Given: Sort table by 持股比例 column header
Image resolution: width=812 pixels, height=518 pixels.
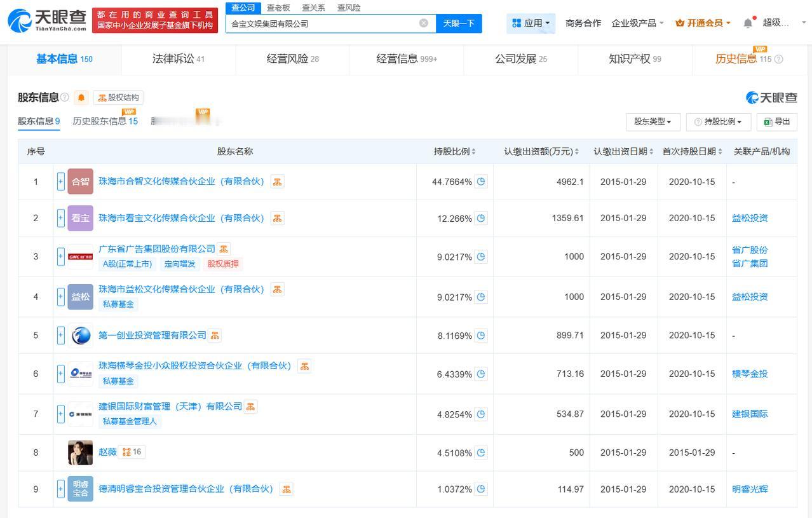Looking at the screenshot, I should [455, 151].
